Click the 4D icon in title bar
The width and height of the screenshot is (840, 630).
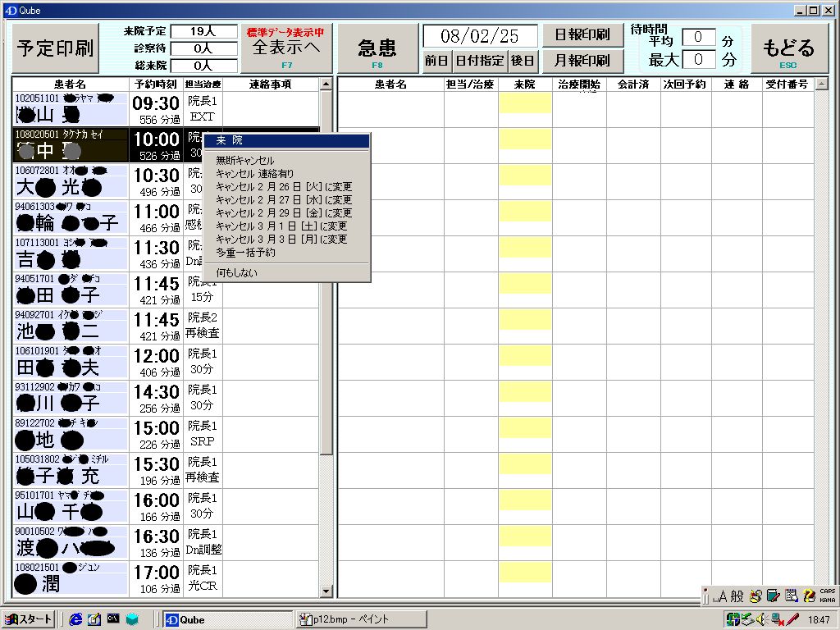(x=9, y=10)
